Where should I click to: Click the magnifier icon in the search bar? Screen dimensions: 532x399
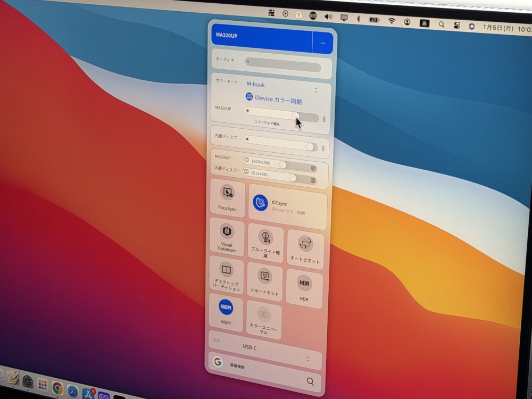point(310,381)
